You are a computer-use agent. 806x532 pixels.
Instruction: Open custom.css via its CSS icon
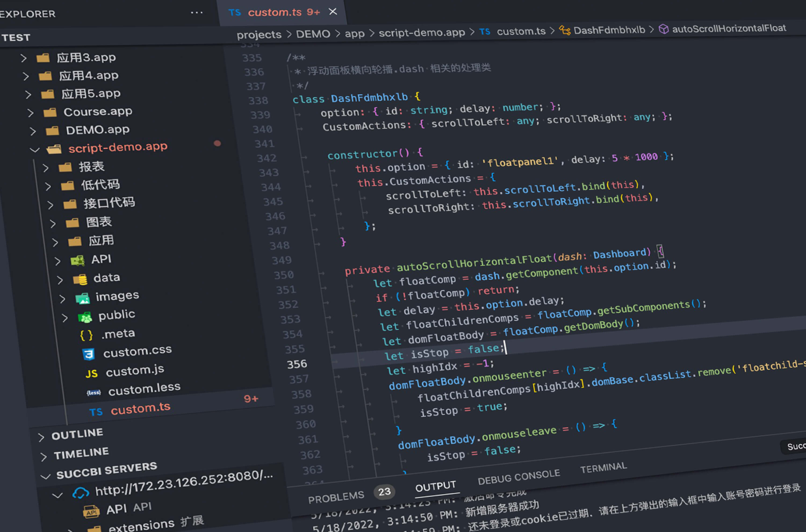point(89,354)
